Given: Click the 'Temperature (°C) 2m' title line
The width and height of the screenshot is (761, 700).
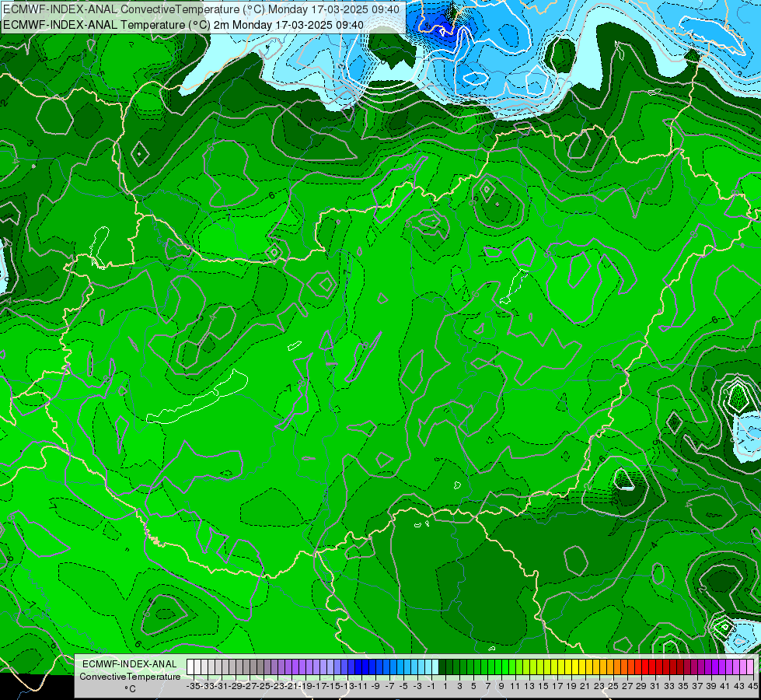Looking at the screenshot, I should click(x=183, y=25).
